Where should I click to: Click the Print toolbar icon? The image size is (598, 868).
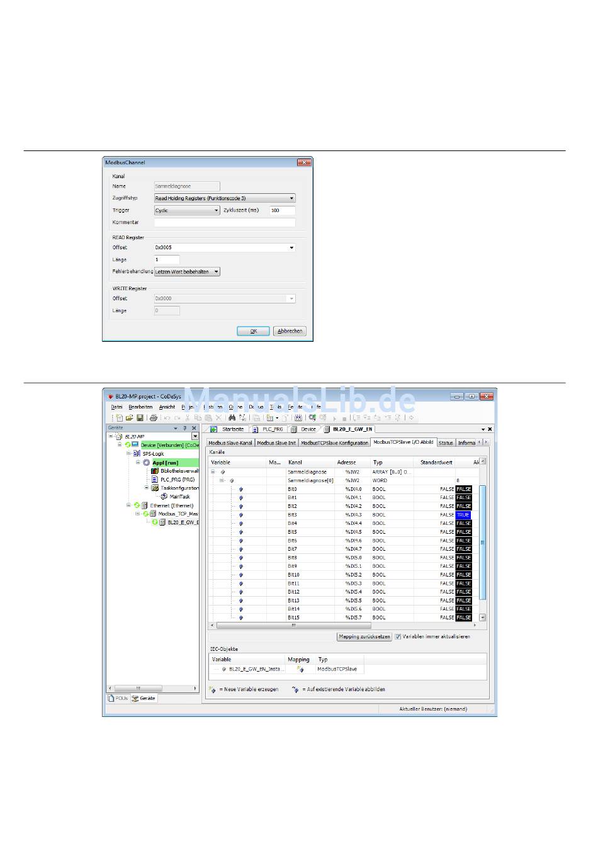coord(153,417)
